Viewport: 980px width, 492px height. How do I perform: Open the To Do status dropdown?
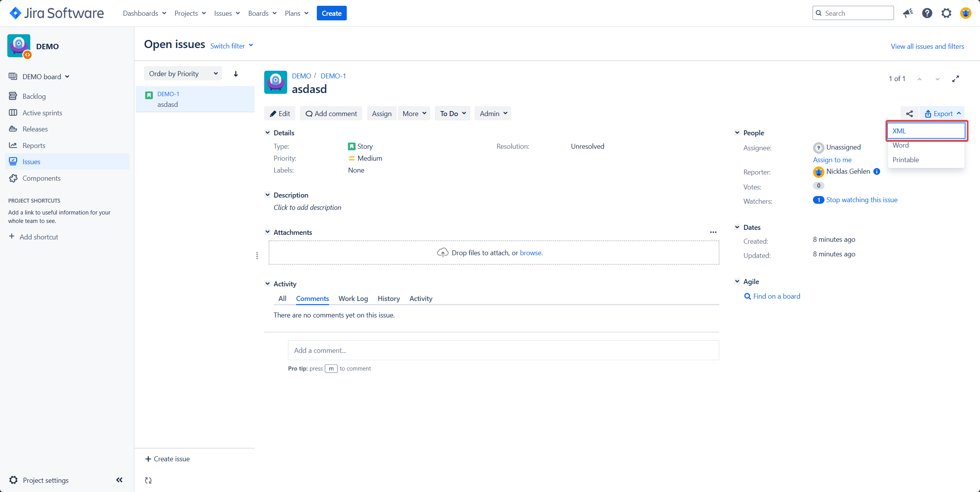click(x=452, y=113)
